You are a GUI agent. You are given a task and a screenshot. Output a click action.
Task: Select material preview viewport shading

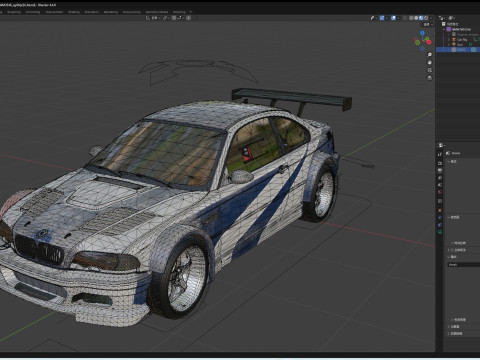421,18
